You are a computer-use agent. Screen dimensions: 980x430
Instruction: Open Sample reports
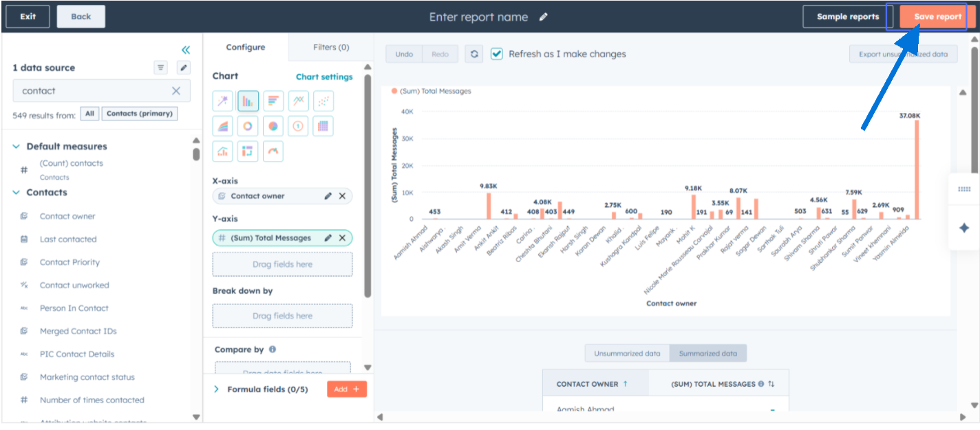click(x=848, y=17)
